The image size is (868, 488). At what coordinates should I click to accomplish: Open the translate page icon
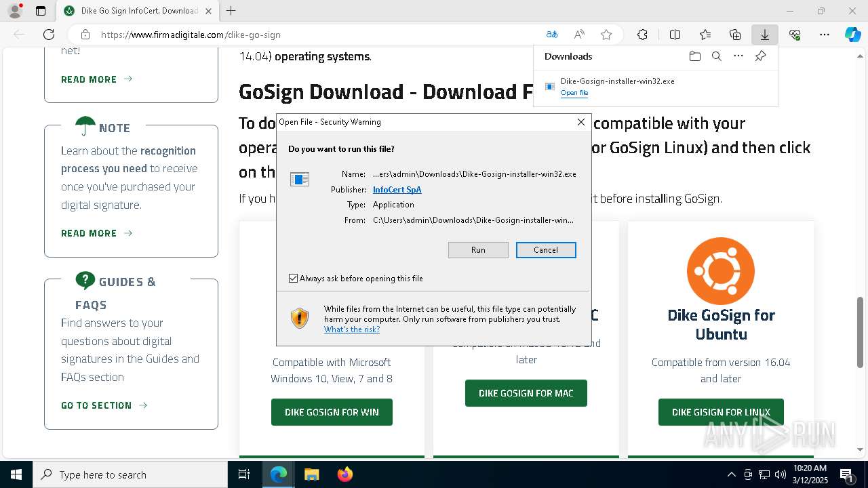tap(552, 35)
